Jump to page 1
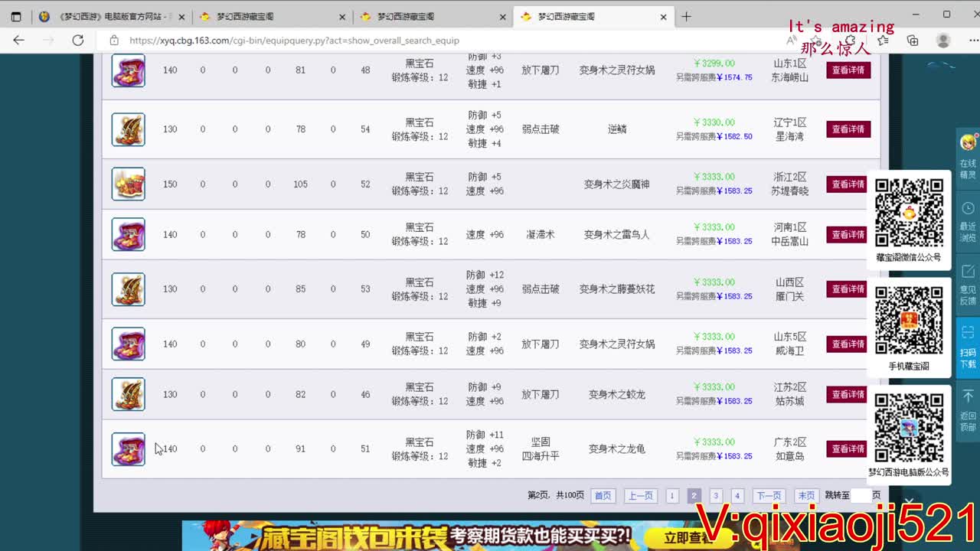 tap(671, 496)
